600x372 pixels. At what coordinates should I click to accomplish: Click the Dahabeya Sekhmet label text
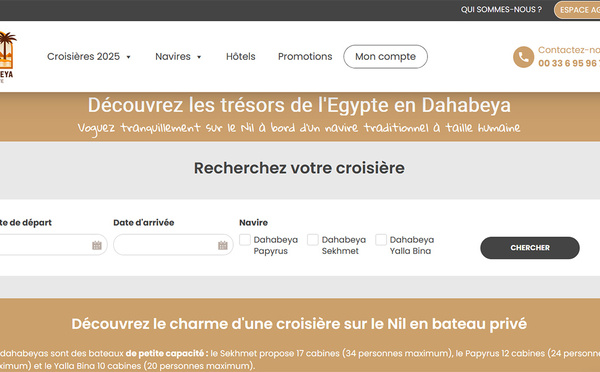click(x=344, y=245)
